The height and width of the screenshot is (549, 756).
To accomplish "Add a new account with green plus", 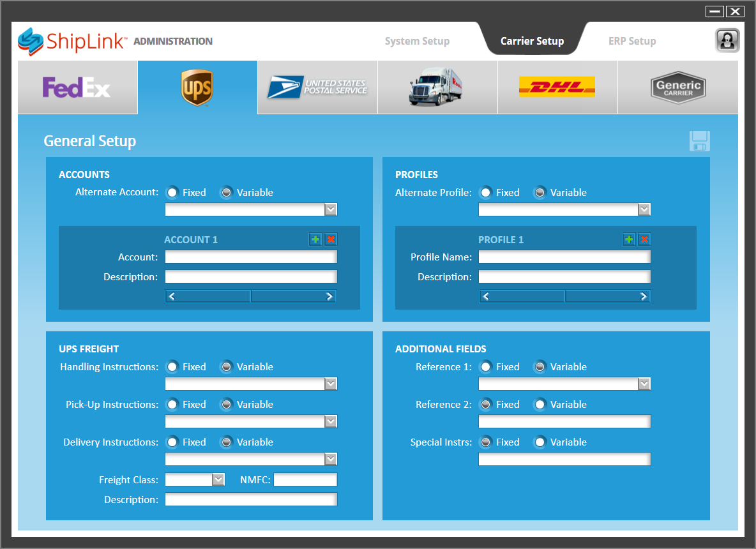I will pyautogui.click(x=315, y=239).
